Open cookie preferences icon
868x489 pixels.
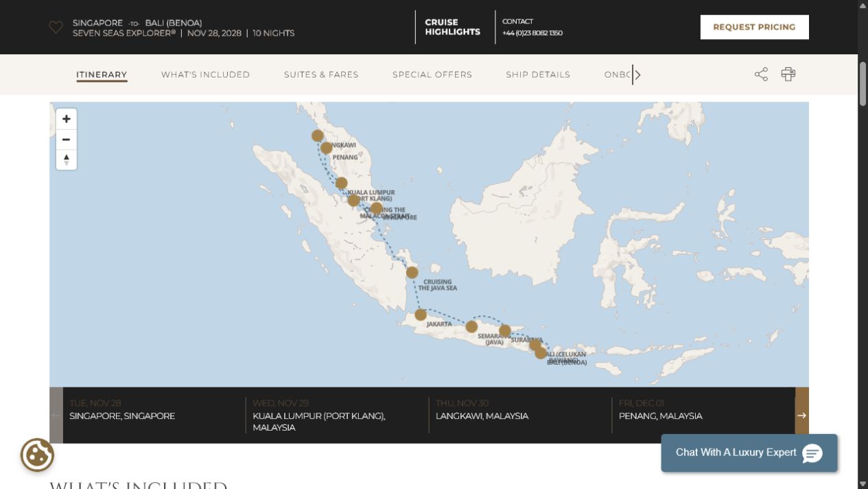[x=37, y=455]
